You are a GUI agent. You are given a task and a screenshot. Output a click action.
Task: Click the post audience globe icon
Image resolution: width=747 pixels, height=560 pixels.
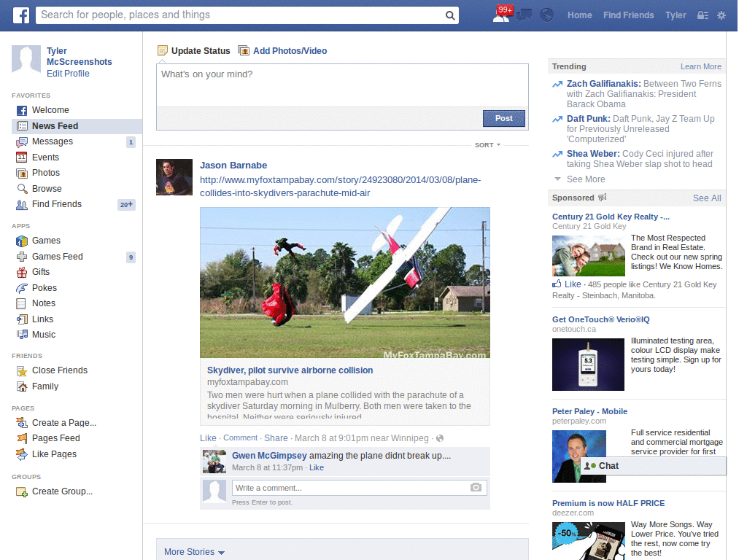point(440,438)
